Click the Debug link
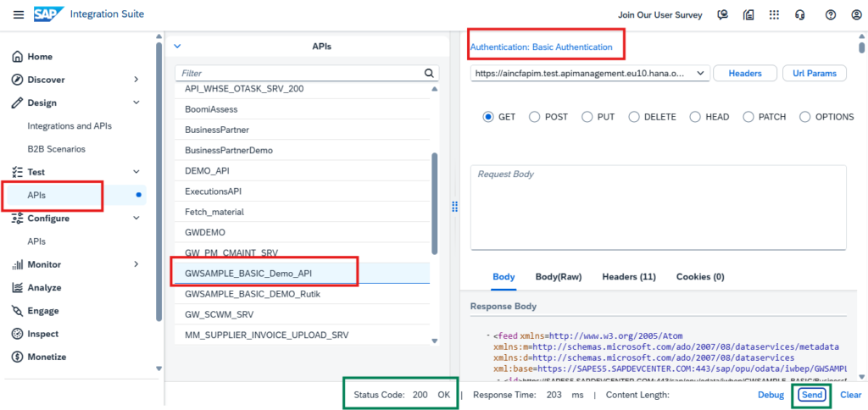Image resolution: width=868 pixels, height=410 pixels. 771,395
